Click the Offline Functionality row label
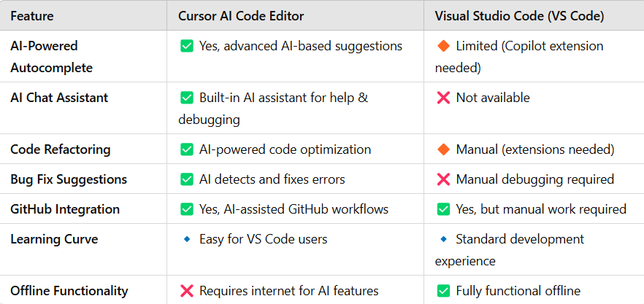Image resolution: width=644 pixels, height=304 pixels. coord(69,291)
